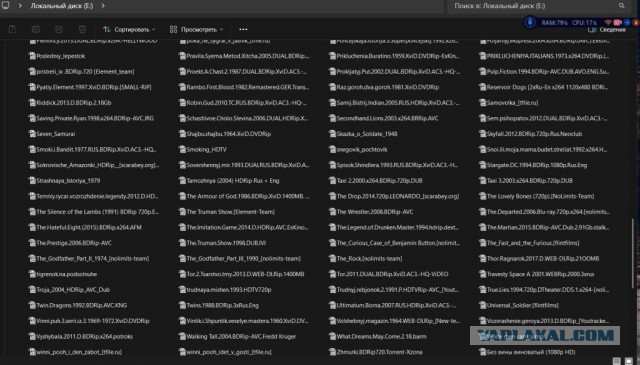Click the blue microphone tray icon
Screen dimensions: 640x365
[x=530, y=22]
